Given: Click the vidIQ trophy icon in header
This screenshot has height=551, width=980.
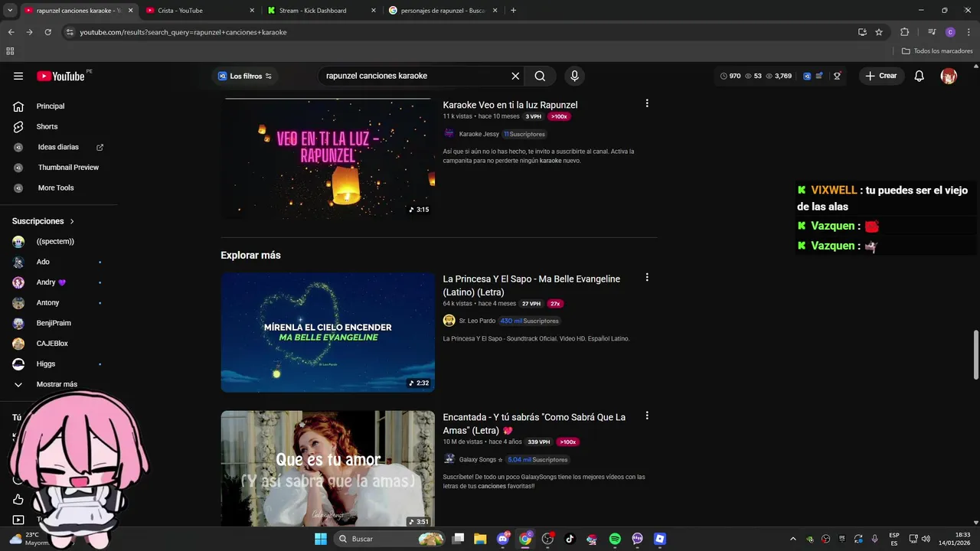Looking at the screenshot, I should (x=837, y=76).
